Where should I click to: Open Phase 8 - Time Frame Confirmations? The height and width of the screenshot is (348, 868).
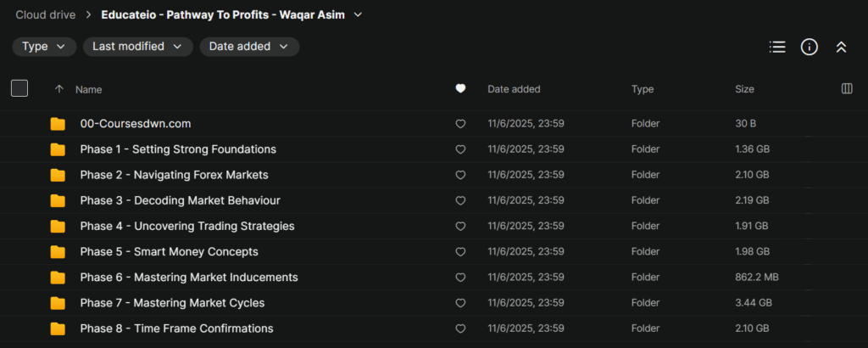(x=176, y=328)
